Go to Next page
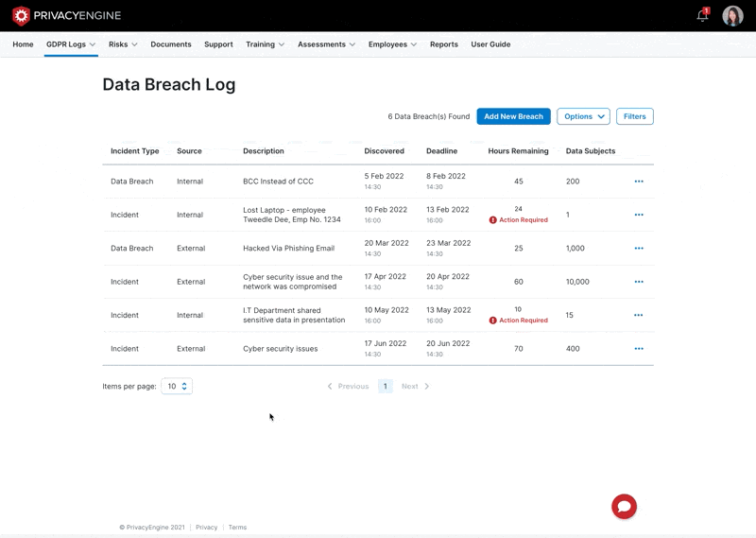This screenshot has width=756, height=538. [415, 386]
